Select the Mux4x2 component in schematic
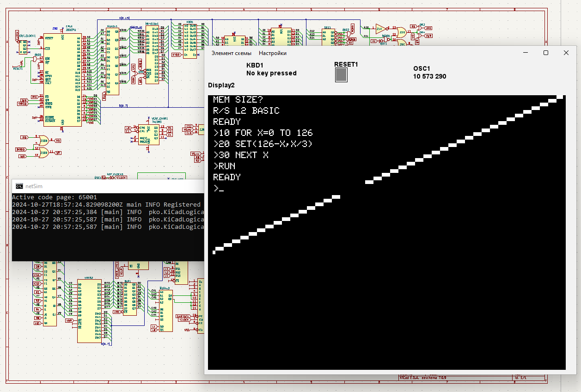The height and width of the screenshot is (392, 581). pyautogui.click(x=166, y=310)
